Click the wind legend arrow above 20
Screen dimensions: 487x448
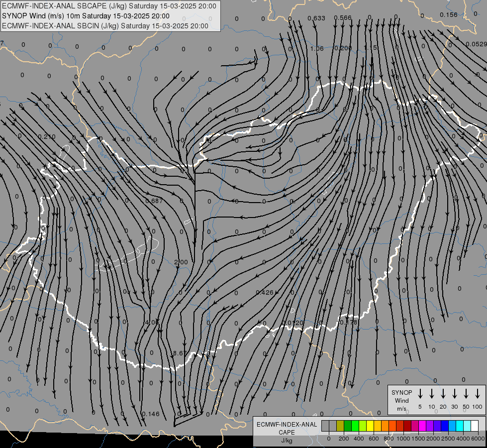443,394
